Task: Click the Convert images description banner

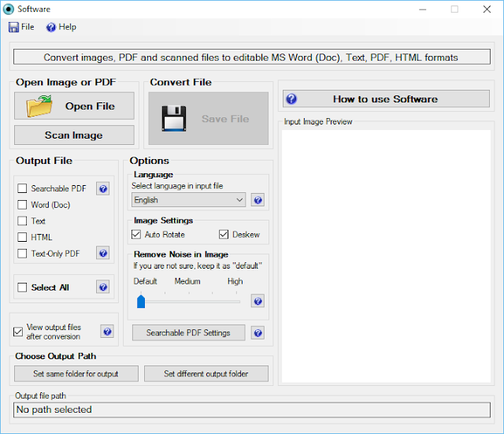Action: click(x=252, y=57)
